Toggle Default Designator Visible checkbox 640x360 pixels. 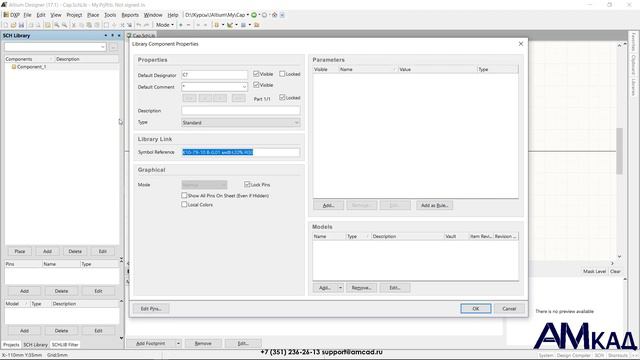[256, 74]
